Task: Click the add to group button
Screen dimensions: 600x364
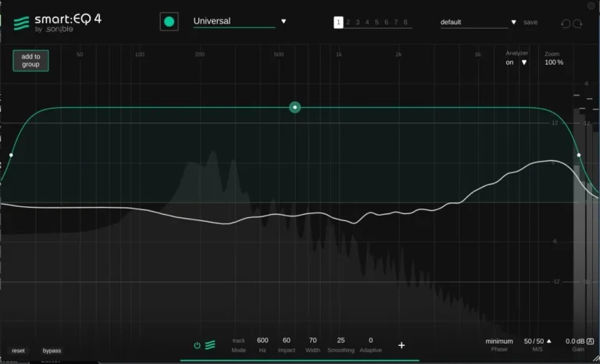Action: pos(30,60)
